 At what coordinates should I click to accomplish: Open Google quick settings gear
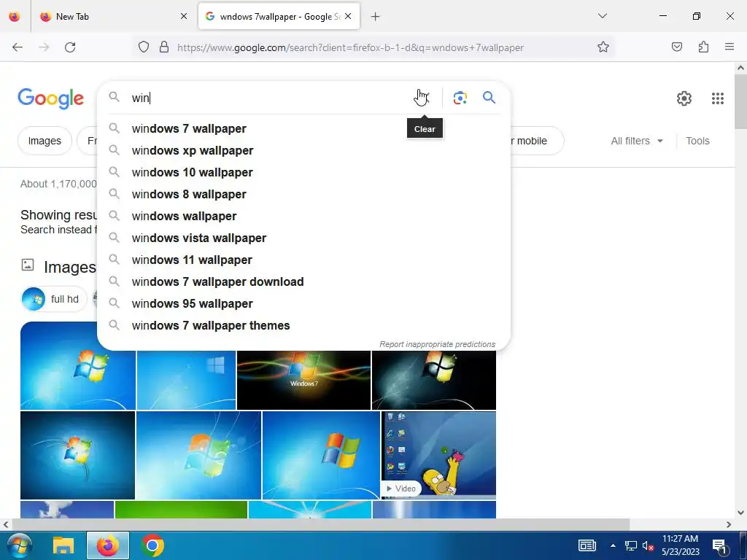point(684,98)
